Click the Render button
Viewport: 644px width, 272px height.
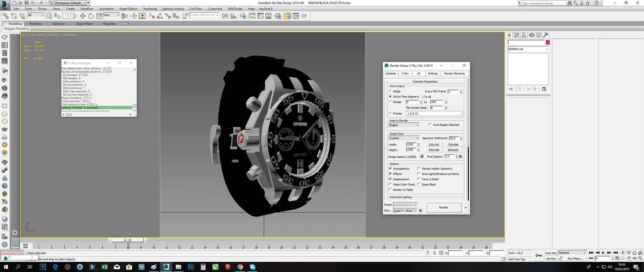pyautogui.click(x=443, y=208)
